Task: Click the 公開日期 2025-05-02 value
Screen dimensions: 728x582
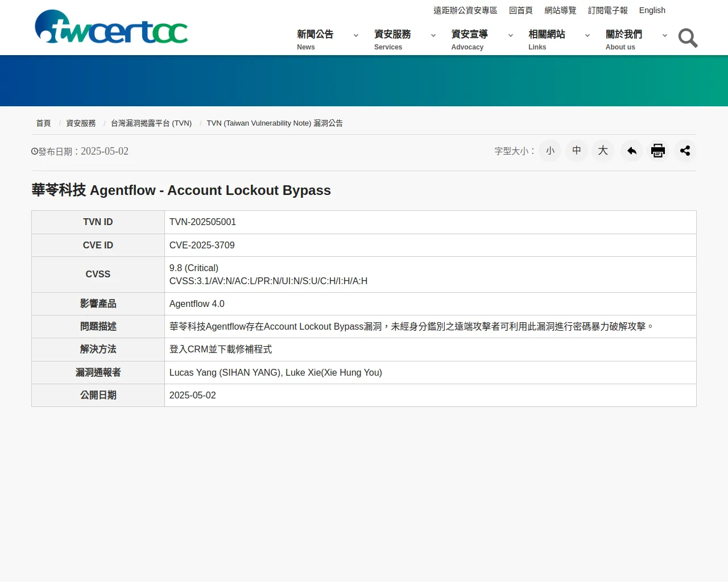Action: click(193, 396)
